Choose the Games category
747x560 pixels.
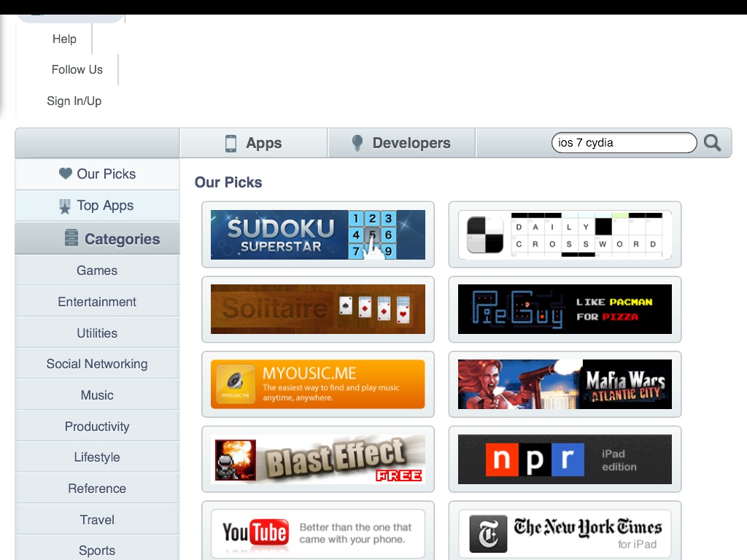pos(97,271)
